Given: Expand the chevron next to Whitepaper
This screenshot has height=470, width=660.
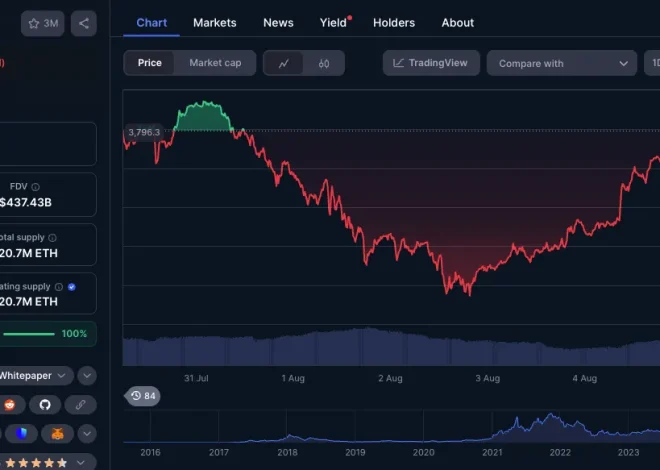Looking at the screenshot, I should click(87, 376).
